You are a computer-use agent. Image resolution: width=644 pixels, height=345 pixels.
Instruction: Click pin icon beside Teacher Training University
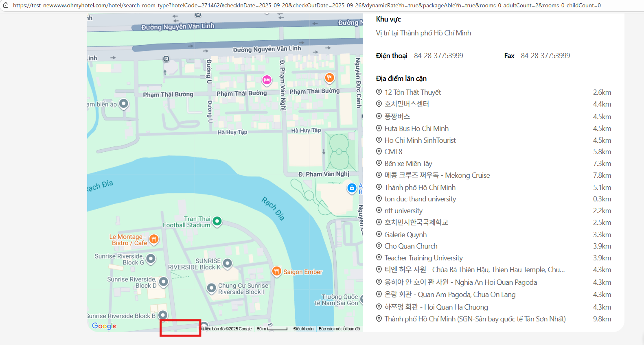point(379,258)
